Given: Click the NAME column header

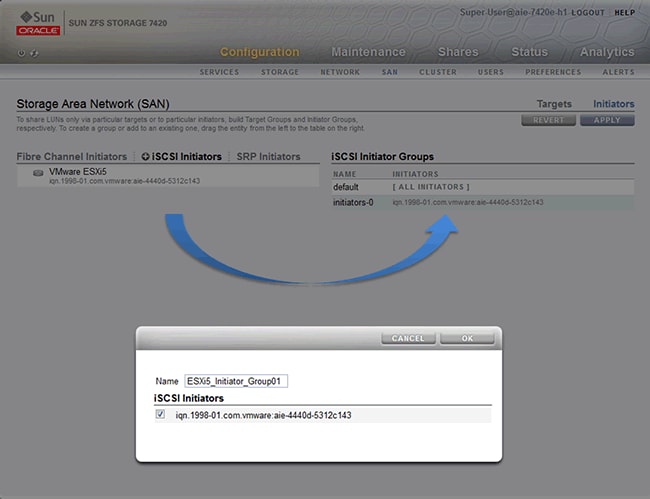Looking at the screenshot, I should (x=344, y=174).
